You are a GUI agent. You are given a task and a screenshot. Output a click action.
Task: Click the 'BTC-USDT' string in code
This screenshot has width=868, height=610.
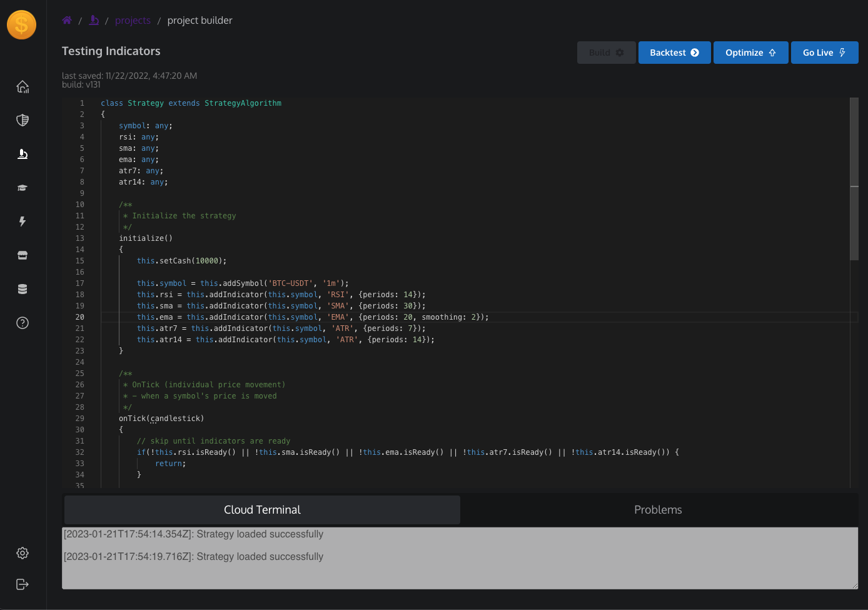pyautogui.click(x=291, y=283)
